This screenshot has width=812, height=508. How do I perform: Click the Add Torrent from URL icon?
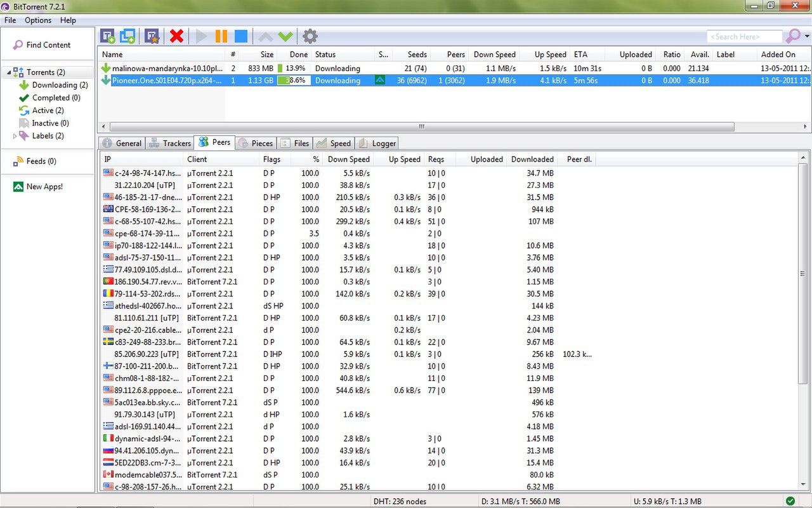128,36
